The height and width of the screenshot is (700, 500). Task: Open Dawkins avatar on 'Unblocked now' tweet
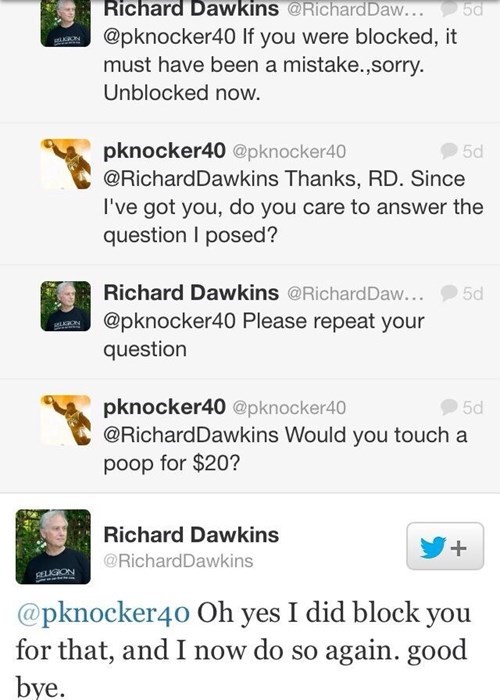pos(66,22)
